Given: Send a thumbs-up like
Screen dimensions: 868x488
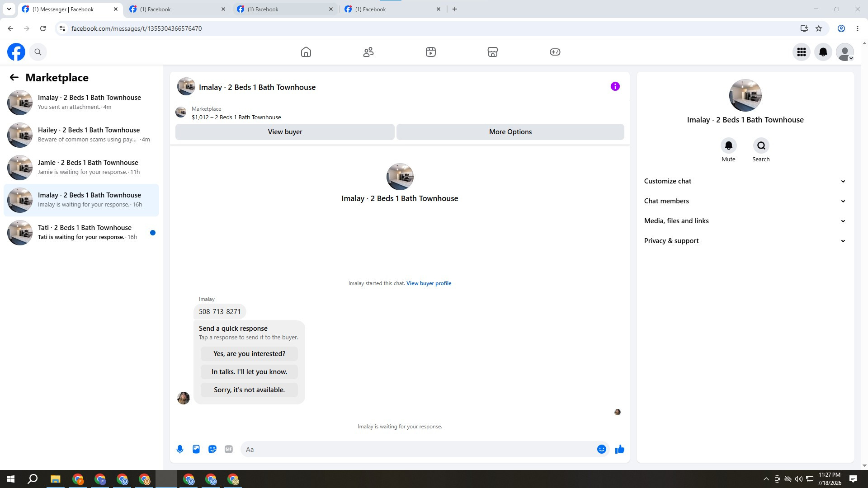Looking at the screenshot, I should click(x=619, y=449).
